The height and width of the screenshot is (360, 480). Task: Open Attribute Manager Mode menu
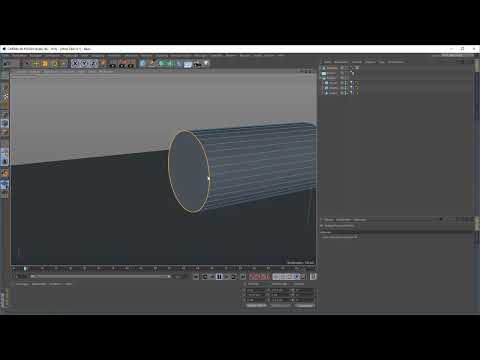(x=329, y=220)
